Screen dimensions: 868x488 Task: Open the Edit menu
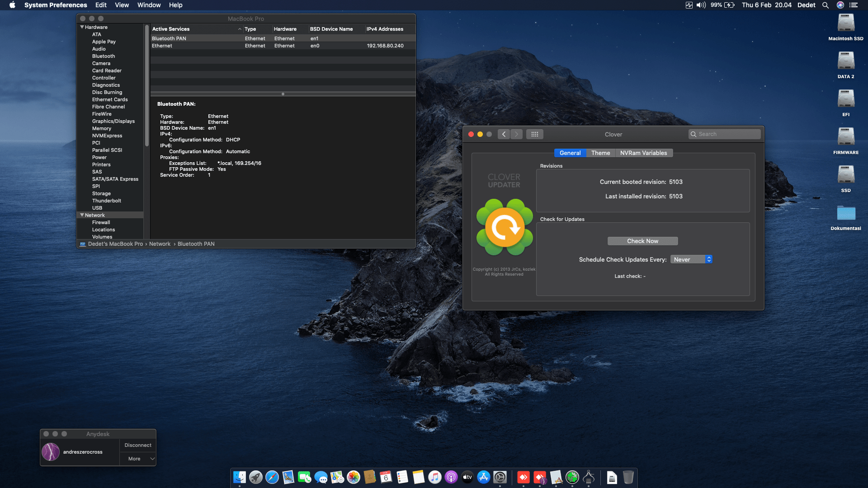coord(101,5)
